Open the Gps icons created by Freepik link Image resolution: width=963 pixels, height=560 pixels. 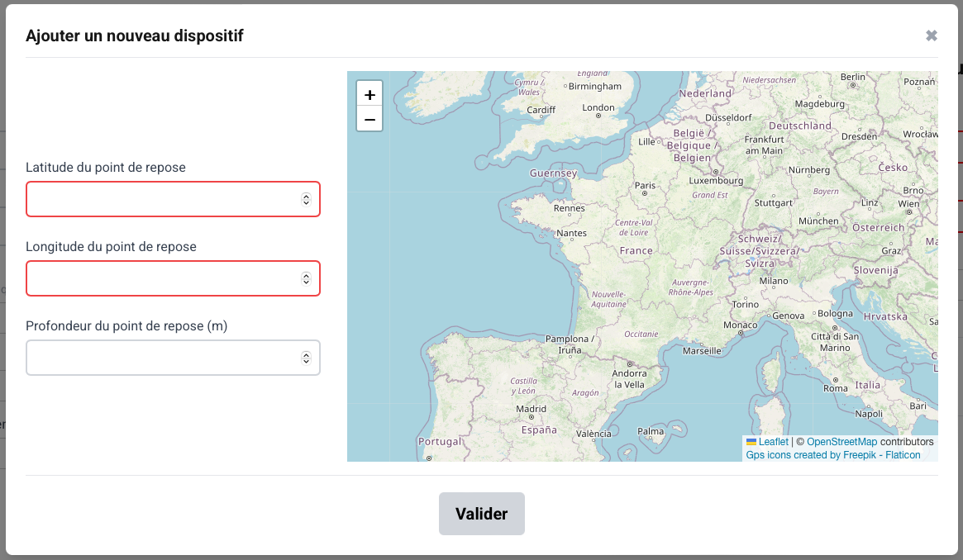coord(832,455)
